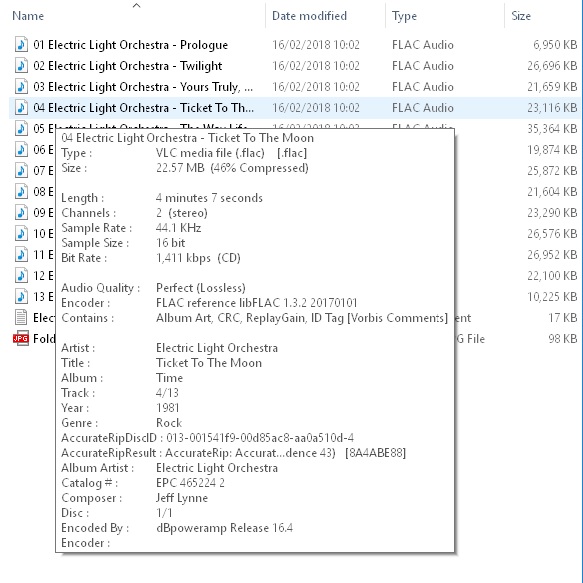Click the 25,872 KB size cell
The height and width of the screenshot is (583, 583).
tap(552, 171)
